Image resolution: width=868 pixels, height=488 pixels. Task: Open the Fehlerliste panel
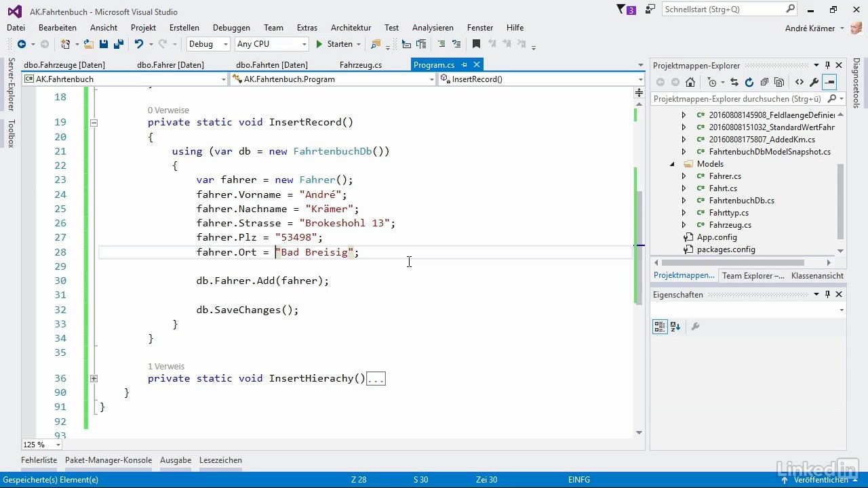coord(39,460)
